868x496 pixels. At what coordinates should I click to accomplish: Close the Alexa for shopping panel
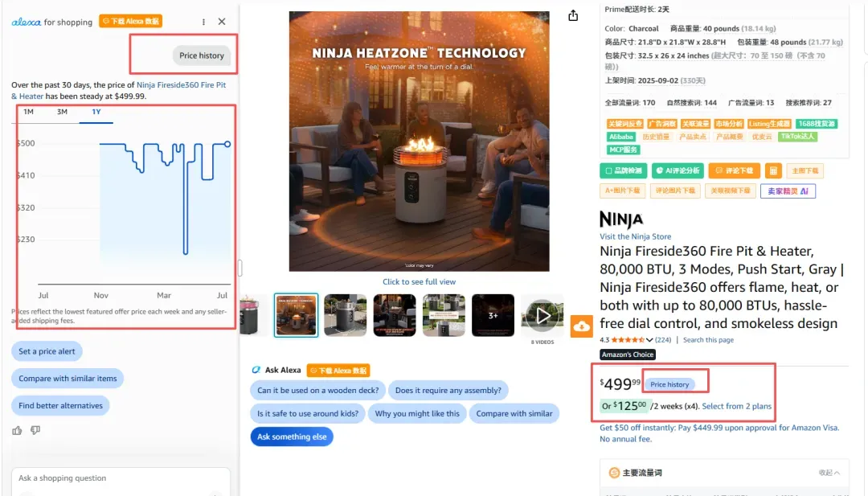222,22
